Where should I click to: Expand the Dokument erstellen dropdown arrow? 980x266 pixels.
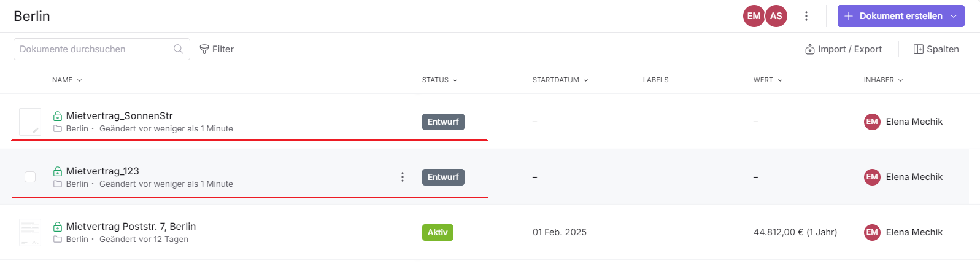954,16
